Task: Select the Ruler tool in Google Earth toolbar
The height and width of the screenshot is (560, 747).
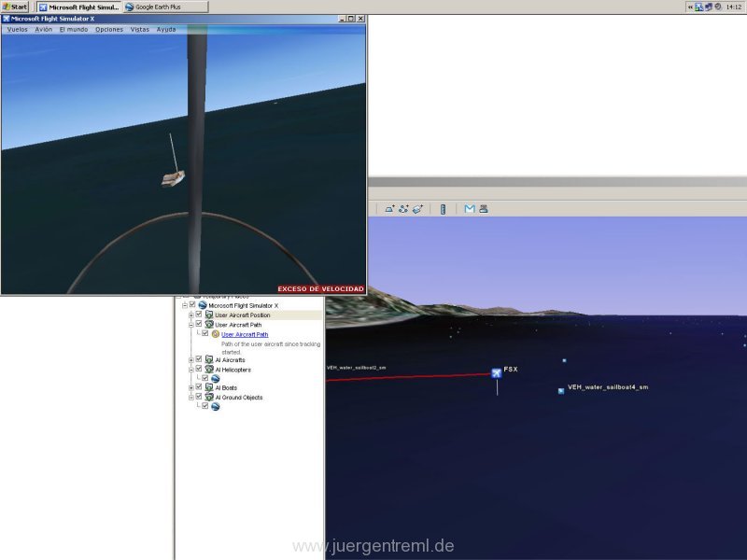Action: point(443,209)
